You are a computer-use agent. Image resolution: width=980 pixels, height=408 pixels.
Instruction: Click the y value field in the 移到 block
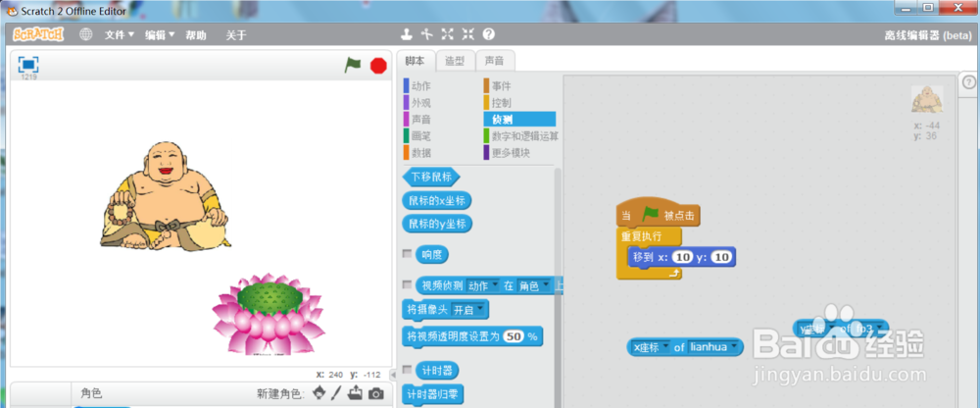720,257
